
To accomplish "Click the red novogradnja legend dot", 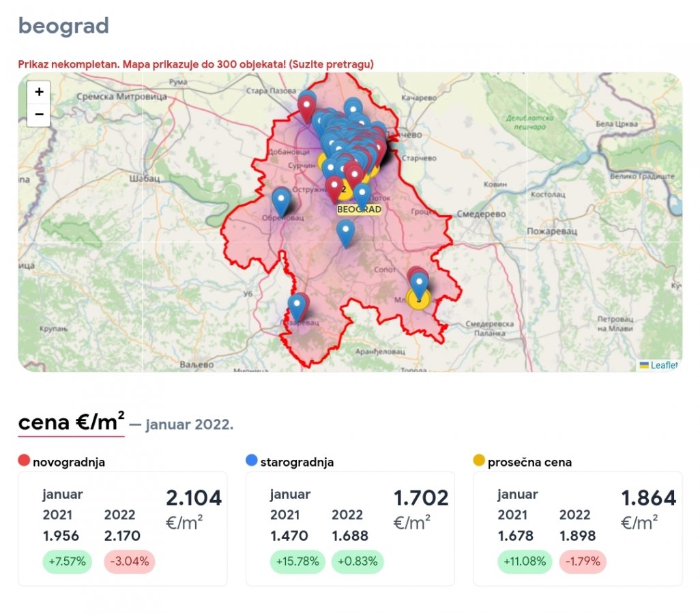I will click(25, 462).
